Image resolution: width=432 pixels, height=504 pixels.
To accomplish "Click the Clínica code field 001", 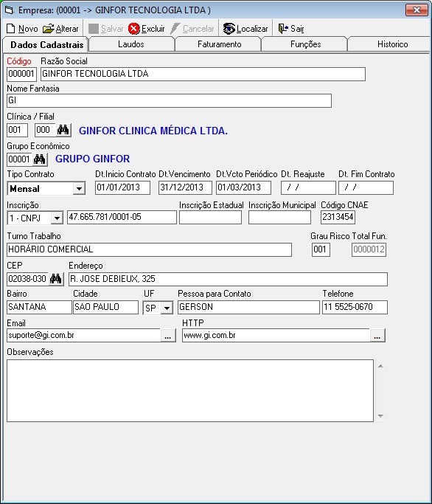I will 17,130.
